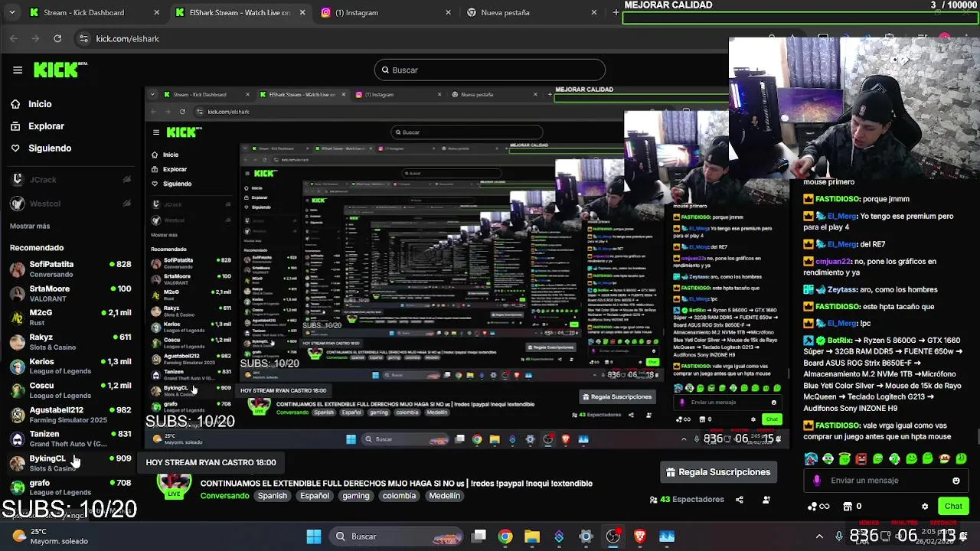Close the Nueva pestaña tab
This screenshot has height=551, width=980.
[x=593, y=12]
